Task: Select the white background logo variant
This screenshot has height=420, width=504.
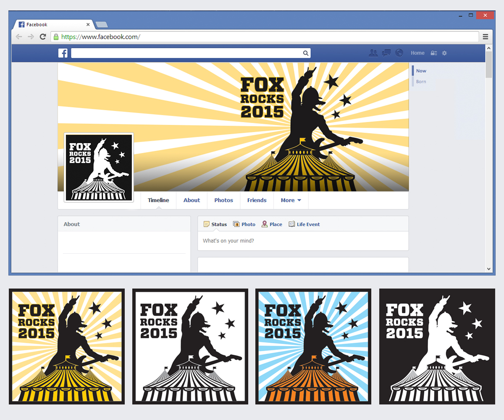Action: (x=190, y=346)
